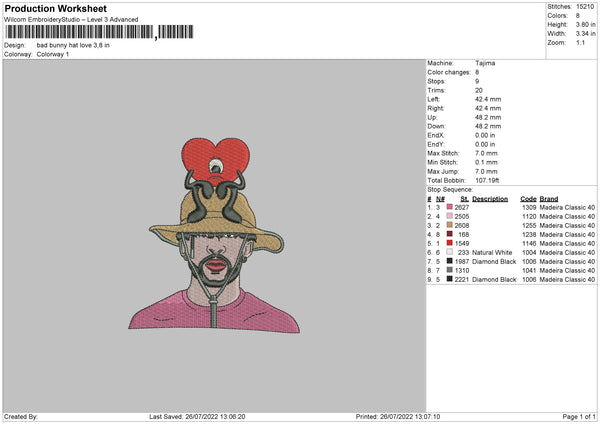Click the Min Stitch value '0.1 mm'
Image resolution: width=600 pixels, height=424 pixels.
point(486,162)
